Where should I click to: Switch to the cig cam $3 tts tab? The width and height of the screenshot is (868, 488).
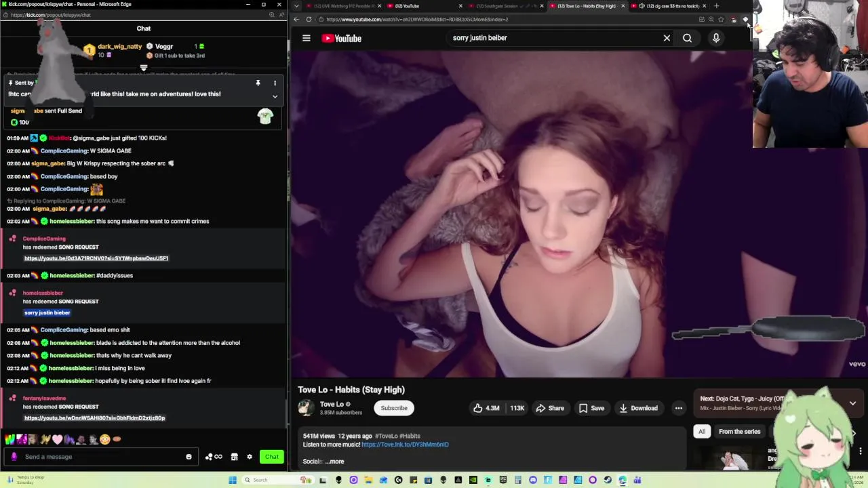pyautogui.click(x=669, y=6)
